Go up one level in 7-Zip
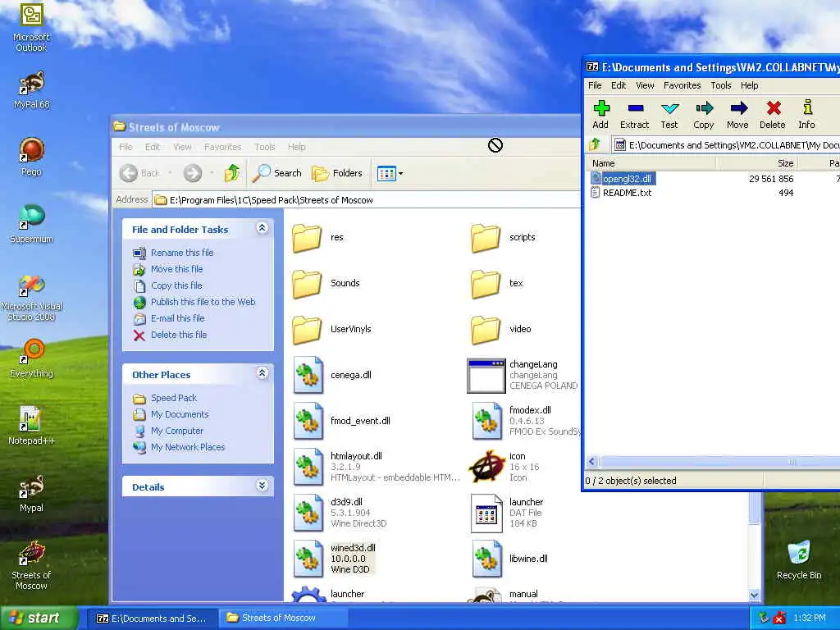The image size is (840, 630). (x=595, y=144)
